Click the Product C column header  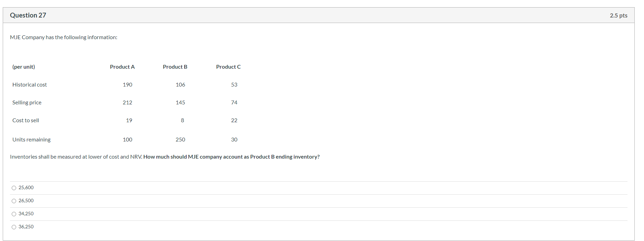pyautogui.click(x=228, y=67)
